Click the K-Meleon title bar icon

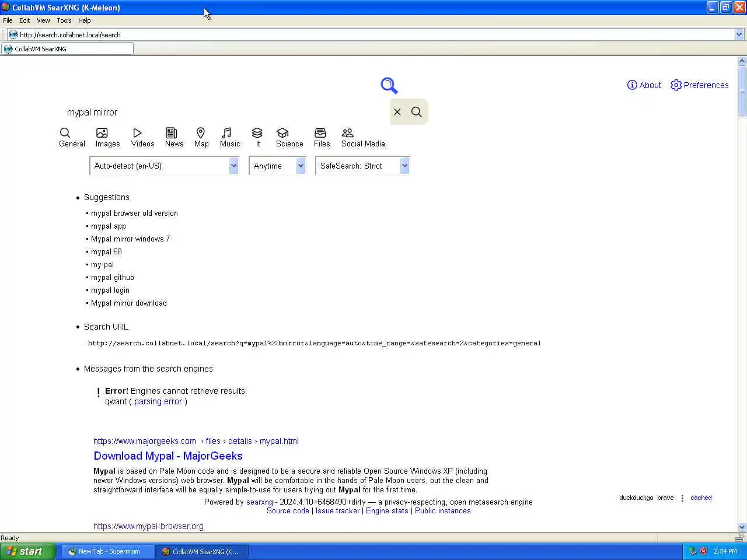[5, 7]
